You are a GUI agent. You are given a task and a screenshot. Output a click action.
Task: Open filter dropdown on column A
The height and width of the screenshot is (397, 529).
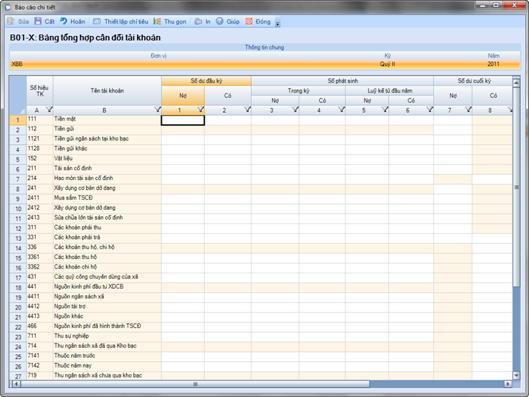tap(50, 109)
